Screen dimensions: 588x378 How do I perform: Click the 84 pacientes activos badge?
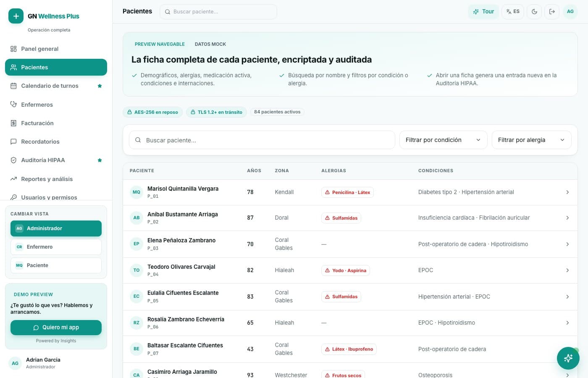[x=277, y=112]
